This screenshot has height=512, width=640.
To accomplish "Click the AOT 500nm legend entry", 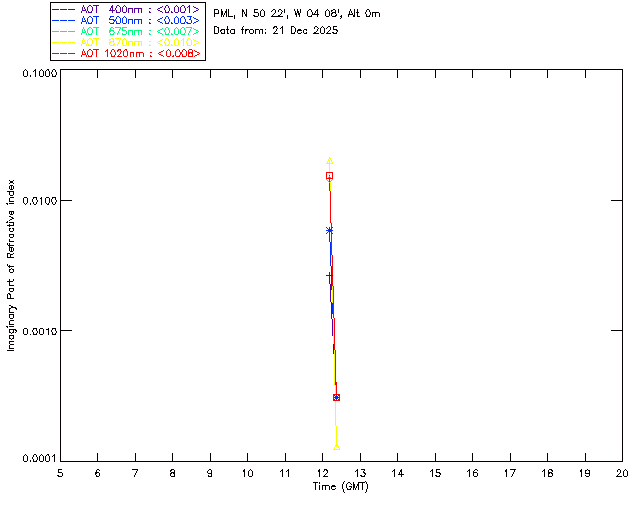I will [x=127, y=20].
